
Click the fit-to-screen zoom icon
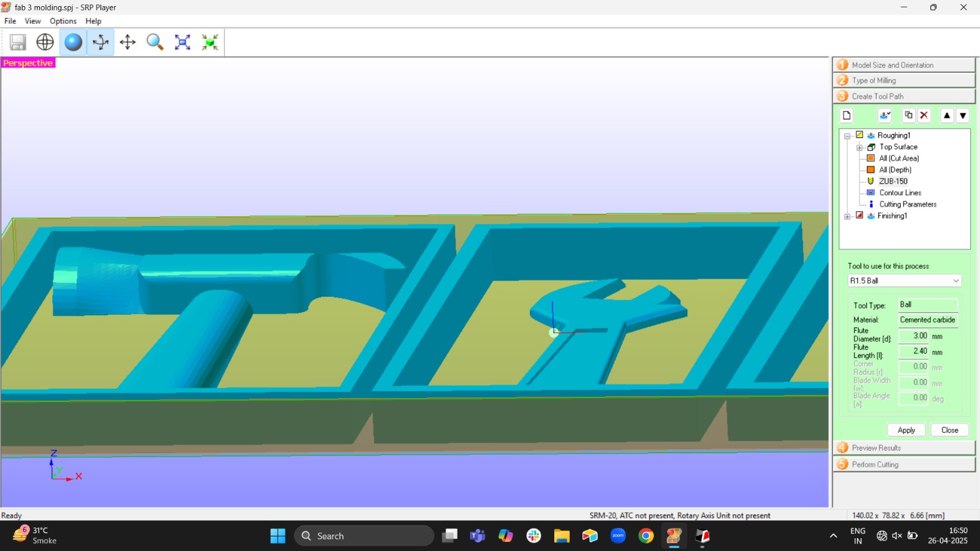183,42
